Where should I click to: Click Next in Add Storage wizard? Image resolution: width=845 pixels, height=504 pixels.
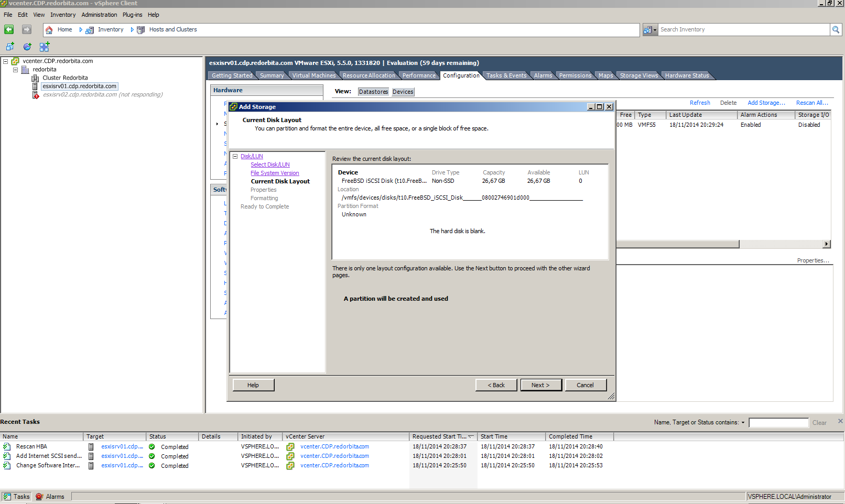(x=540, y=385)
